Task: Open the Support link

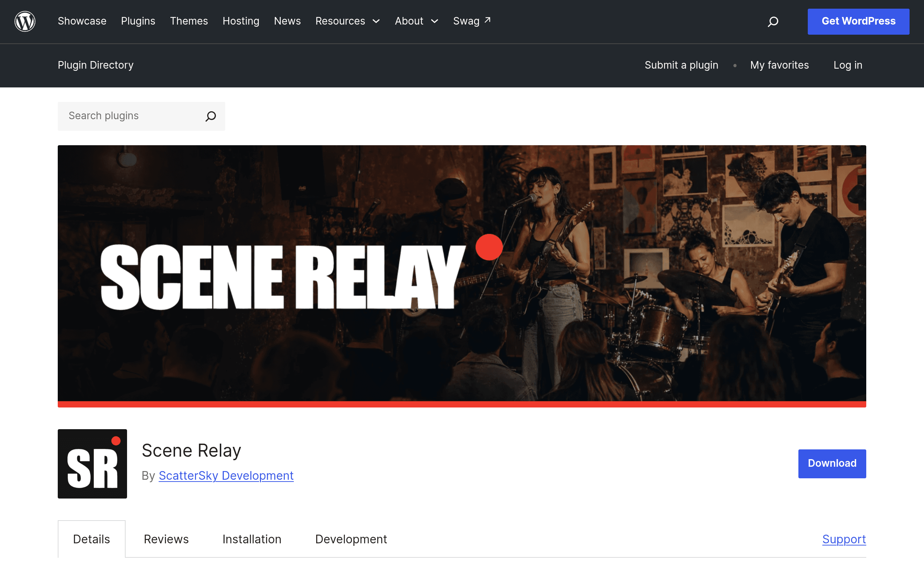Action: 844,539
